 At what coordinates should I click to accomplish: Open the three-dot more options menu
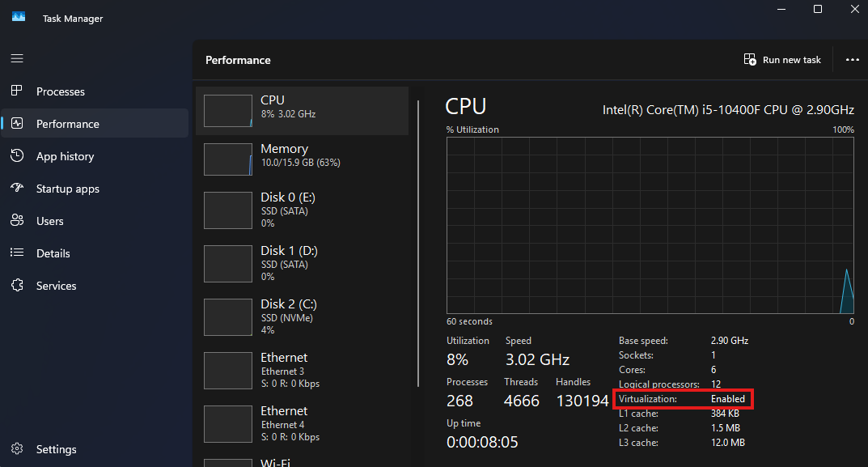coord(852,60)
